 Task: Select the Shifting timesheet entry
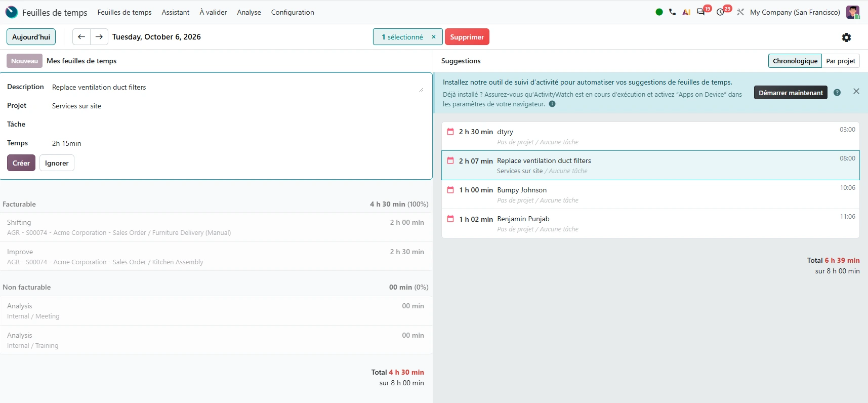216,227
